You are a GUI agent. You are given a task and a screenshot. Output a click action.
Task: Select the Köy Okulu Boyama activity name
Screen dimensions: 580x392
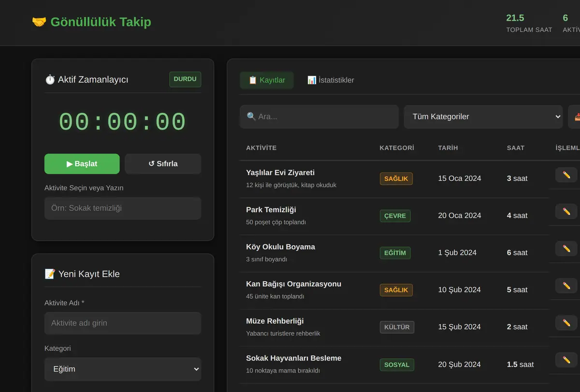pos(280,247)
